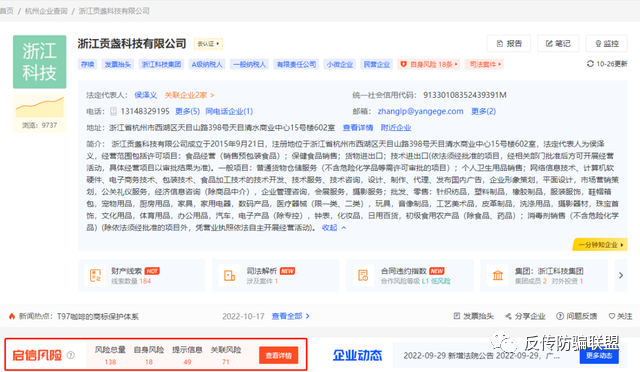Click the blue 更多动态 button
Image resolution: width=640 pixels, height=372 pixels.
(x=599, y=356)
